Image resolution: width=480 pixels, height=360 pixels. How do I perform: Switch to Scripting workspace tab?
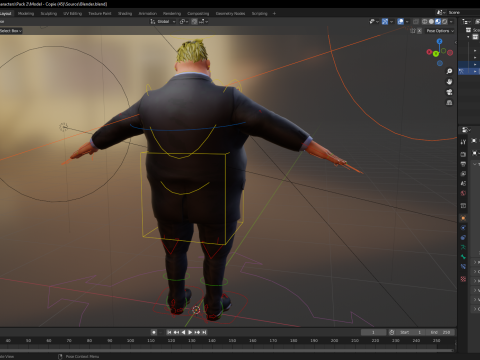pyautogui.click(x=260, y=13)
